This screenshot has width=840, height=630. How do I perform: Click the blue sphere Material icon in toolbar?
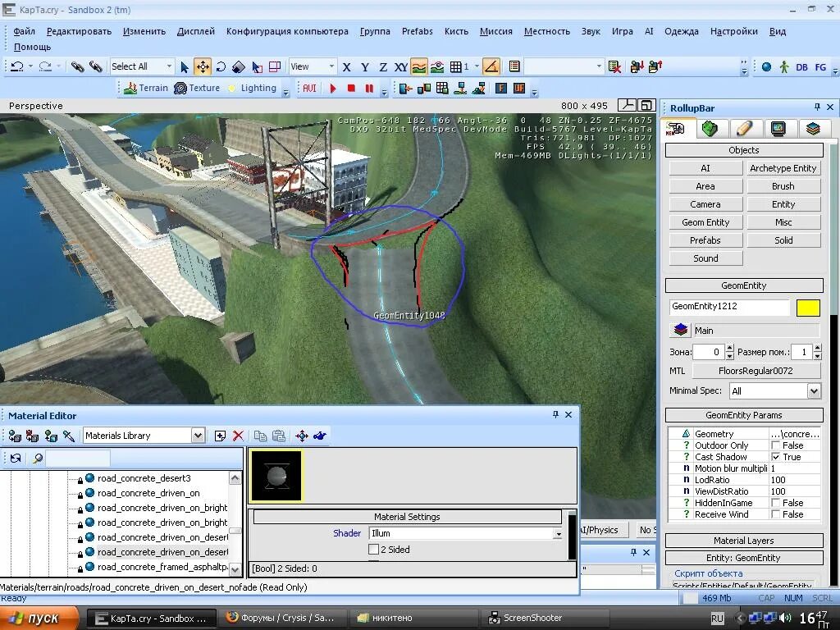point(767,67)
